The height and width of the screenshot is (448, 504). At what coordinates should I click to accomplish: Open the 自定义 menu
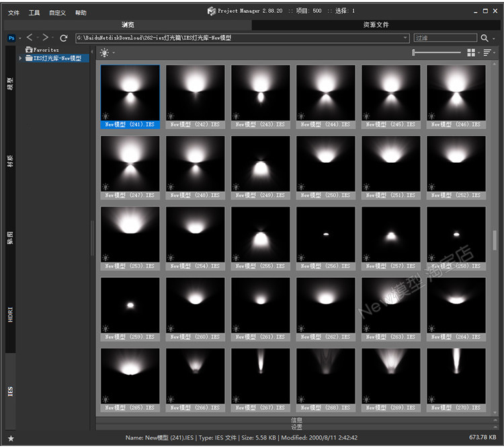click(x=57, y=13)
